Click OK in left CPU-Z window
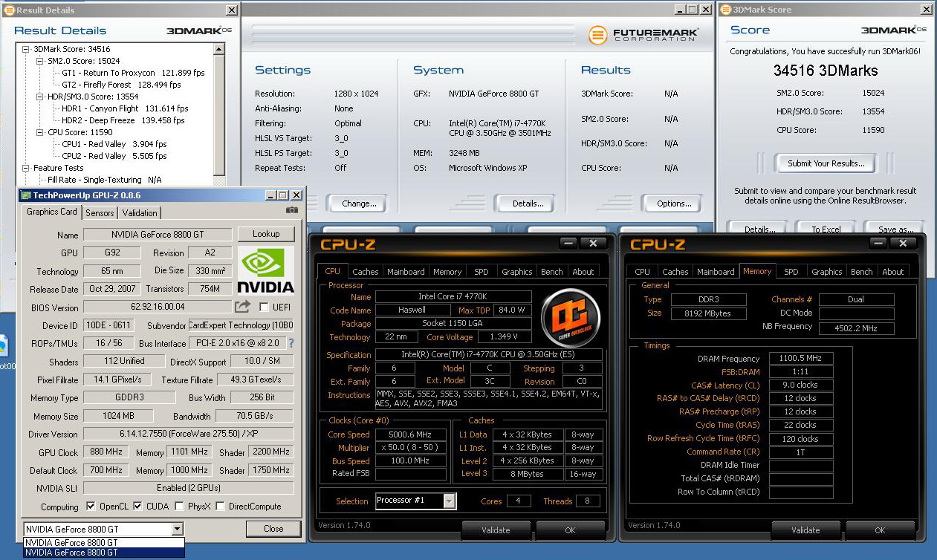 tap(570, 530)
